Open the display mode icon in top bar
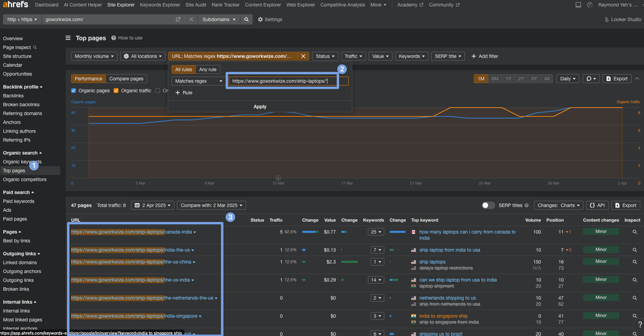Screen dimensions: 644x336 click(578, 5)
